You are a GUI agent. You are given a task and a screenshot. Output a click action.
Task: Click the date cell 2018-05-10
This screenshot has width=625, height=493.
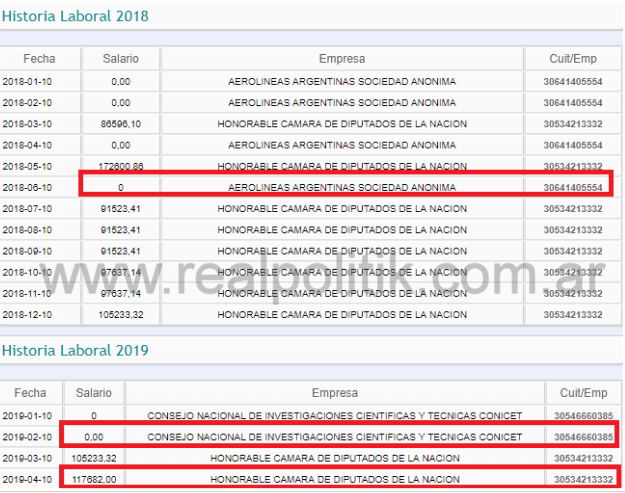27,166
